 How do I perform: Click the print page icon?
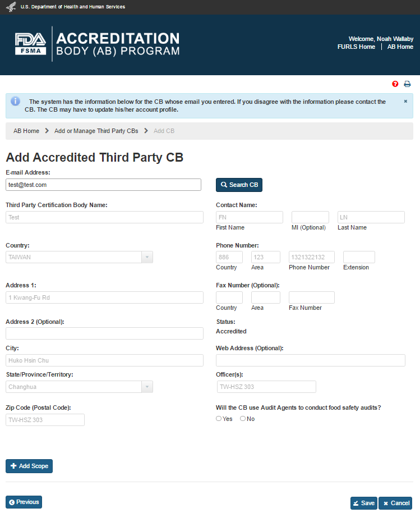[x=408, y=84]
